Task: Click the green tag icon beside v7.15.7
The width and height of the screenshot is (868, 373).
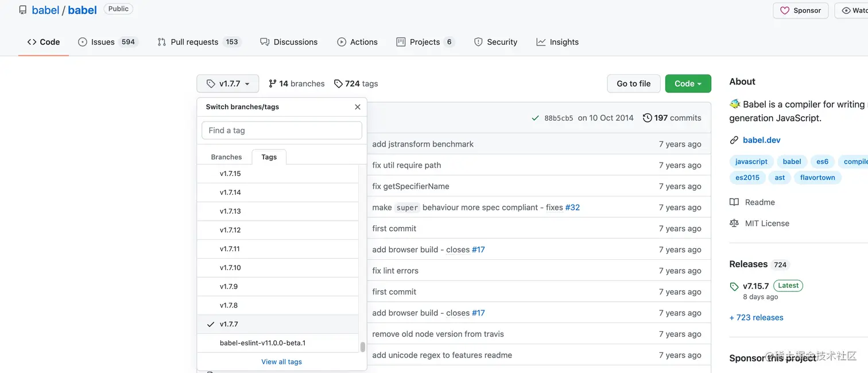Action: pos(734,286)
